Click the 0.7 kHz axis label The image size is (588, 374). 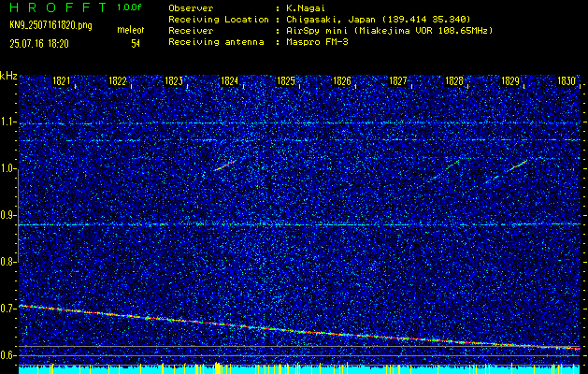[x=7, y=309]
